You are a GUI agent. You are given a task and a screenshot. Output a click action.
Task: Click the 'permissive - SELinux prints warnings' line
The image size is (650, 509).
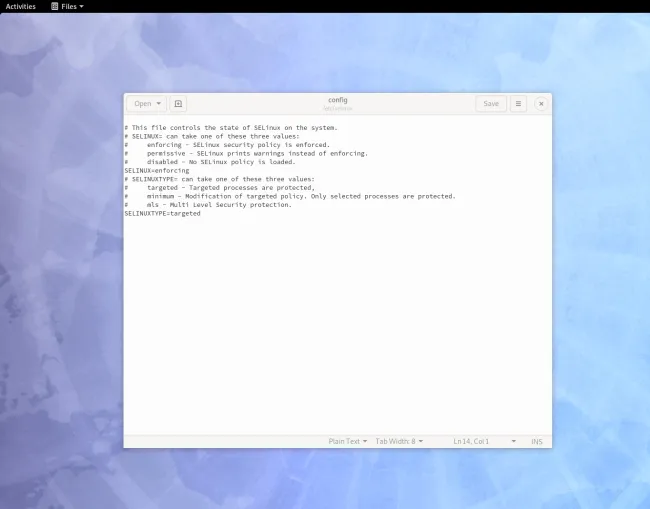click(246, 153)
